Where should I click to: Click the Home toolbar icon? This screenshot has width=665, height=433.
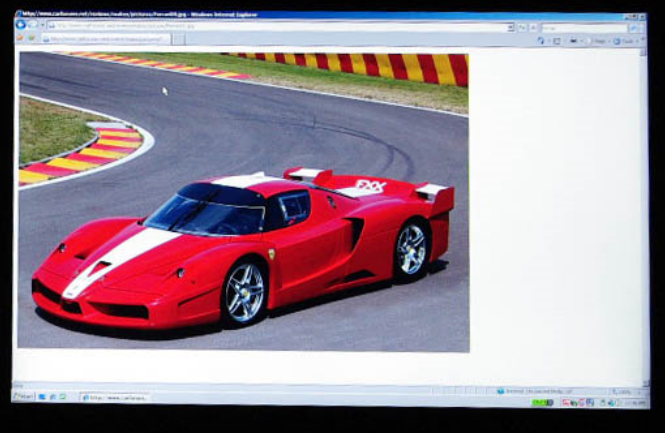click(541, 40)
